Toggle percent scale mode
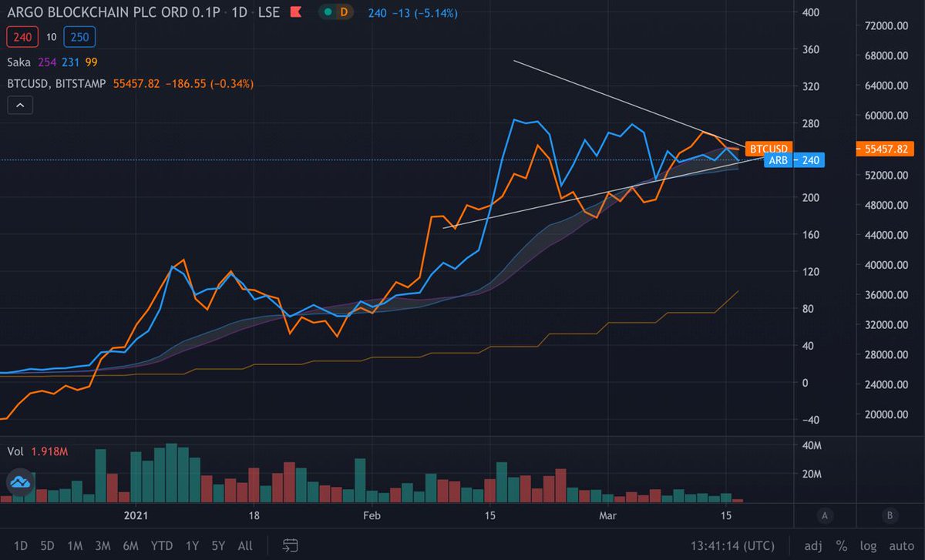The image size is (925, 560). point(842,545)
